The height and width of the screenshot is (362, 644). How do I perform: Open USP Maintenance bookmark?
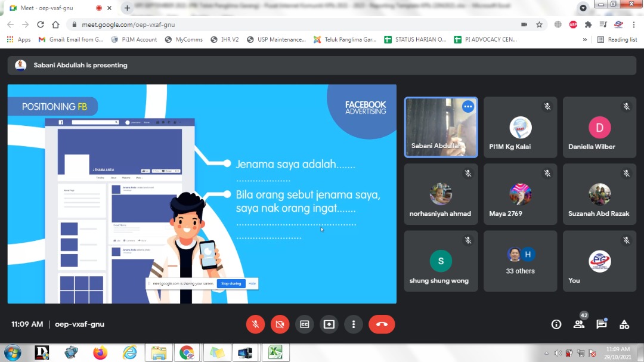pyautogui.click(x=276, y=39)
